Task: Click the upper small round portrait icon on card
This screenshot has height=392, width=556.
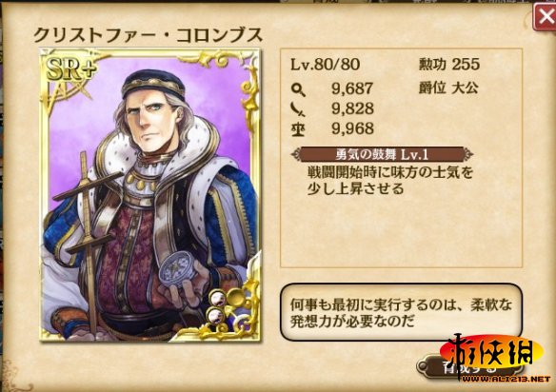Action: tap(217, 299)
